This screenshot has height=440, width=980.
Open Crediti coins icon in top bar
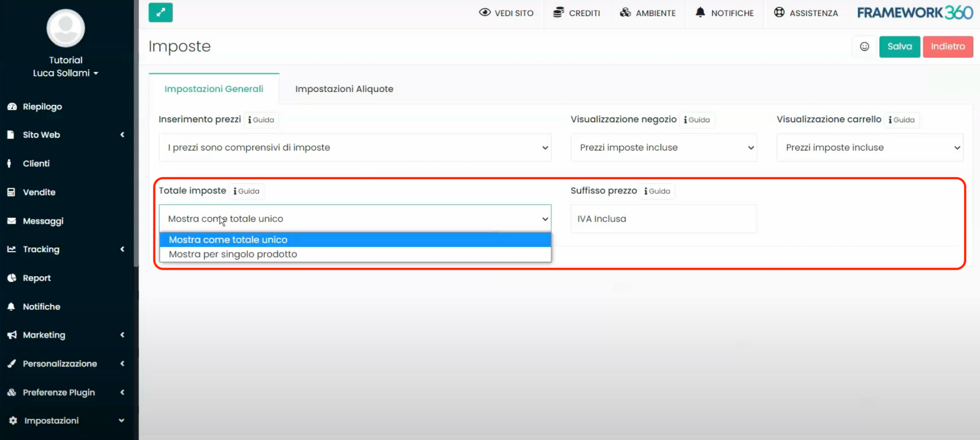[x=558, y=12]
